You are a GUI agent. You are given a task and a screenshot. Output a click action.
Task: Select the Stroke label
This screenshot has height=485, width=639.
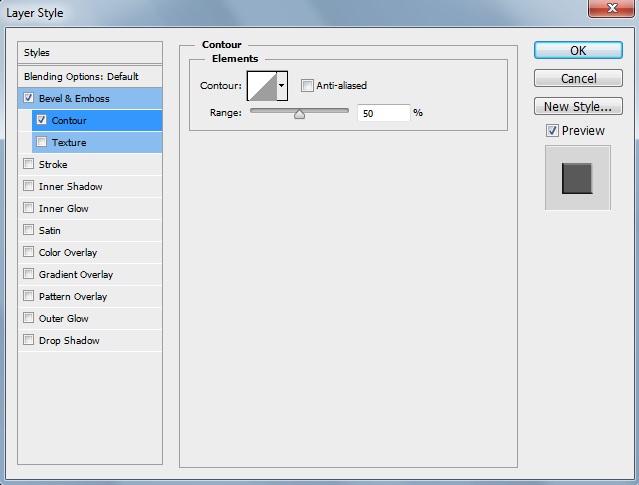coord(53,165)
